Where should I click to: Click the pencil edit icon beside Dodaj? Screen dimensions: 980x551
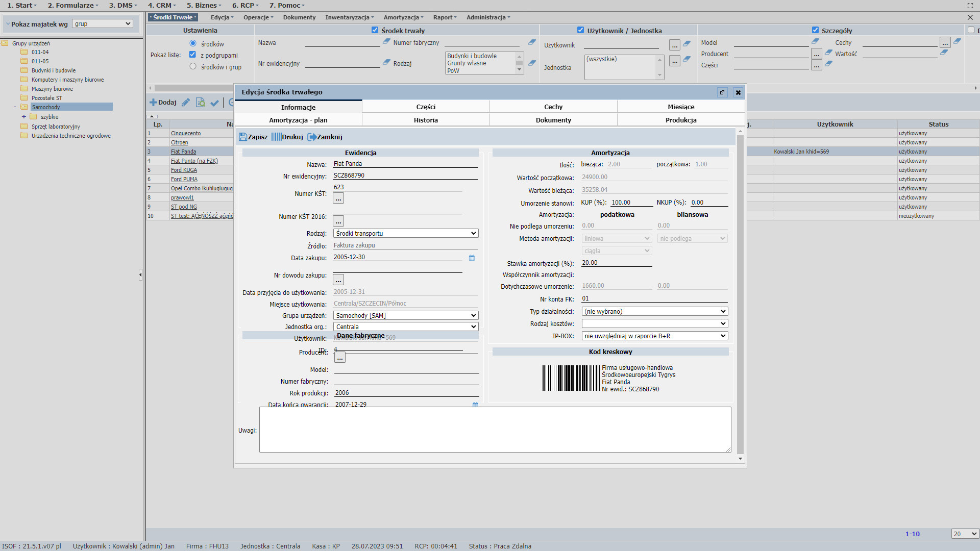(x=186, y=103)
